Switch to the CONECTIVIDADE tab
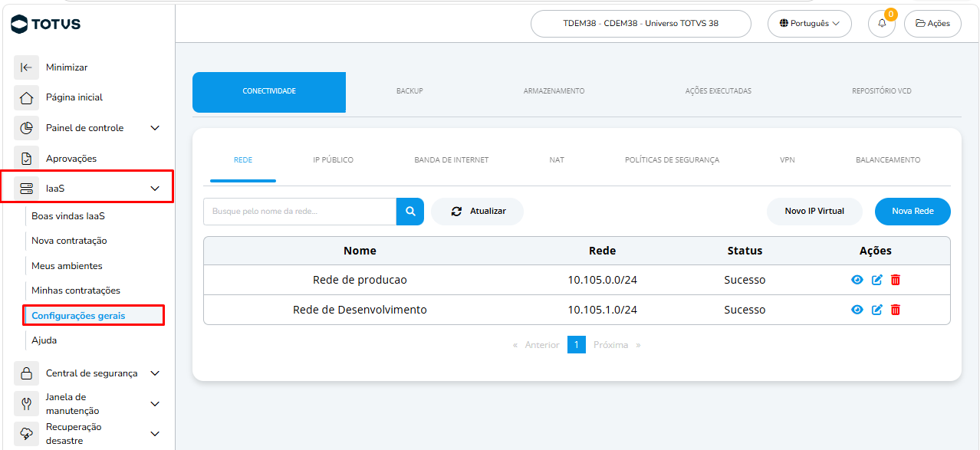This screenshot has width=980, height=450. [x=269, y=92]
